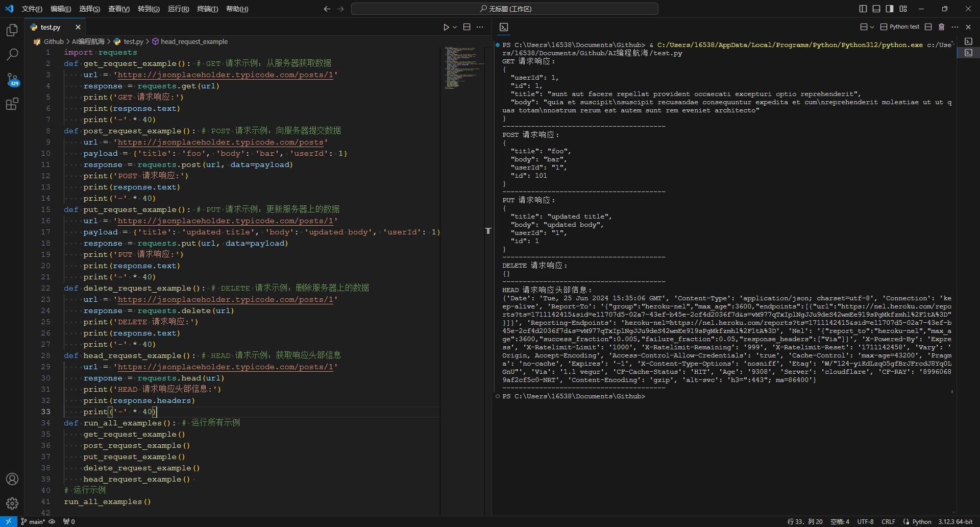The width and height of the screenshot is (980, 527).
Task: Split the editor to the right
Action: point(467,27)
